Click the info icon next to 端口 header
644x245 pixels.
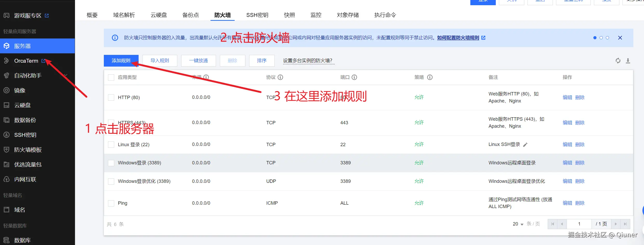pyautogui.click(x=354, y=77)
